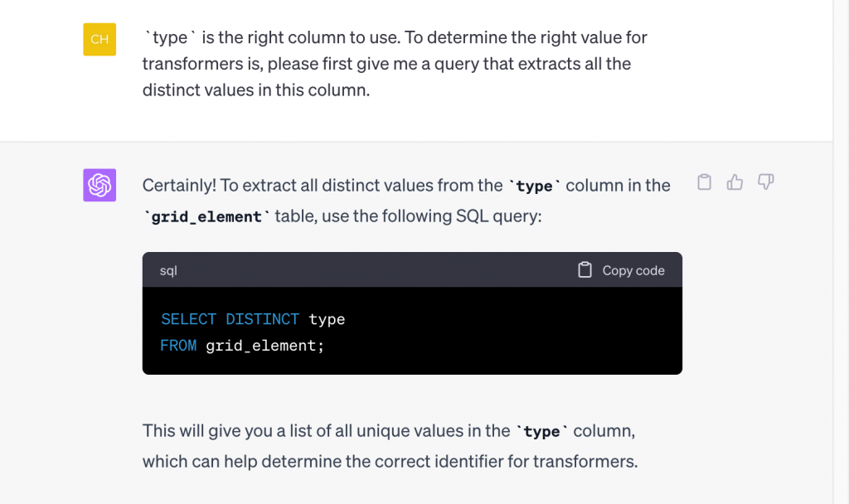Image resolution: width=849 pixels, height=504 pixels.
Task: Click the bold type text in the first response line
Action: pyautogui.click(x=535, y=187)
